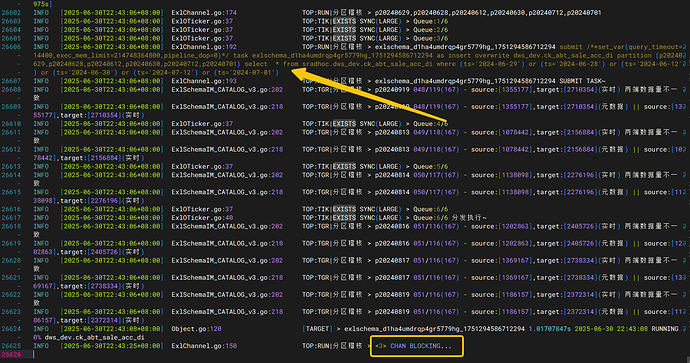Click the ExlChannel.go:150 source reference
This screenshot has width=690, height=363.
tap(204, 346)
